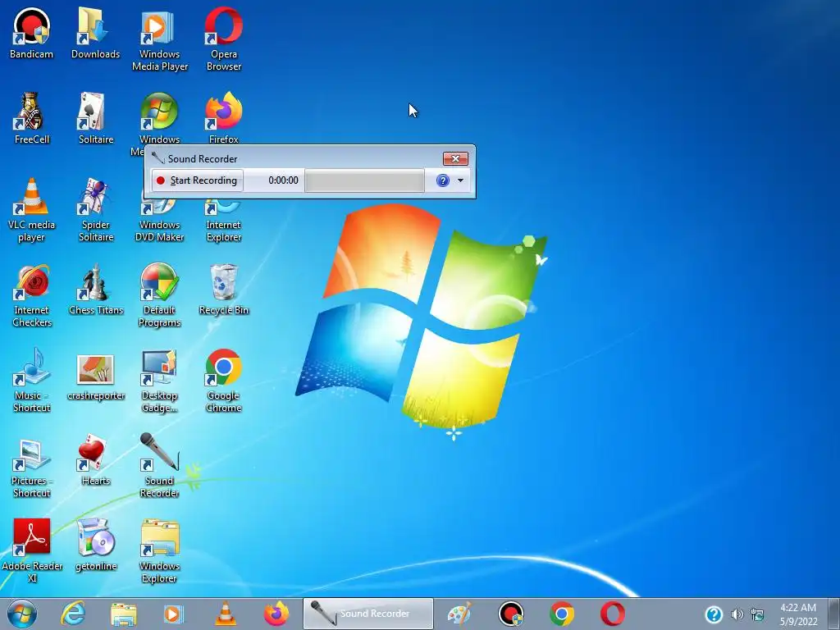Select the Recycle Bin
Image resolution: width=840 pixels, height=630 pixels.
coord(224,290)
